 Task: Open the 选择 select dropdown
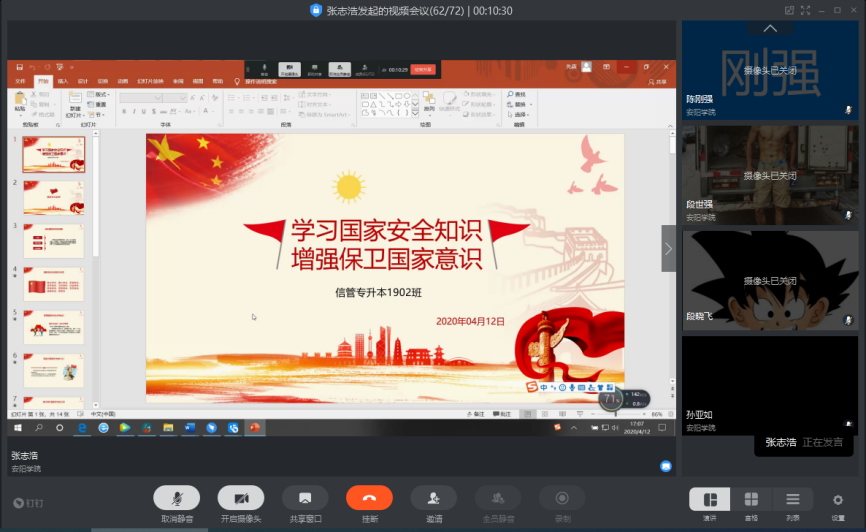(519, 114)
